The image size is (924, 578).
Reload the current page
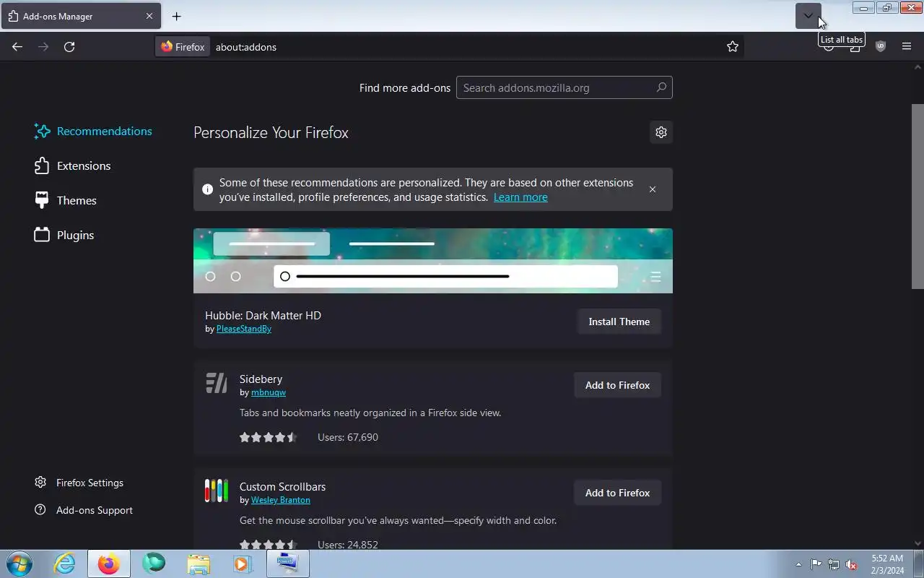69,47
